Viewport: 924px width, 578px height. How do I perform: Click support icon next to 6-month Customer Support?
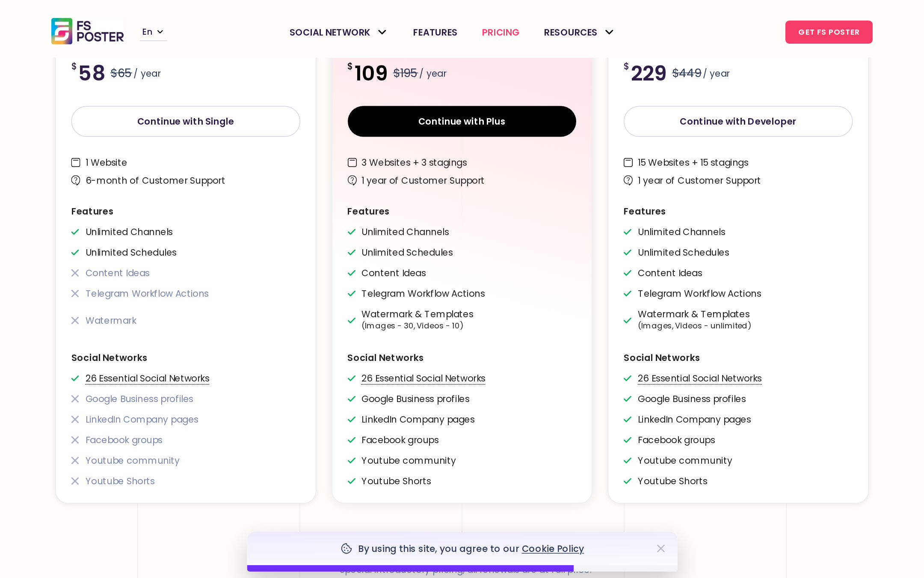[76, 181]
